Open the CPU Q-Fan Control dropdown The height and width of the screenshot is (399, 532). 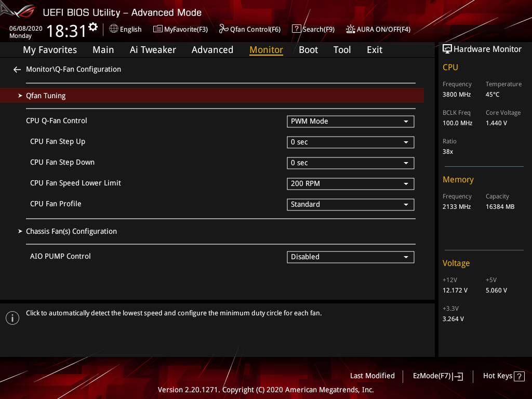(x=351, y=122)
